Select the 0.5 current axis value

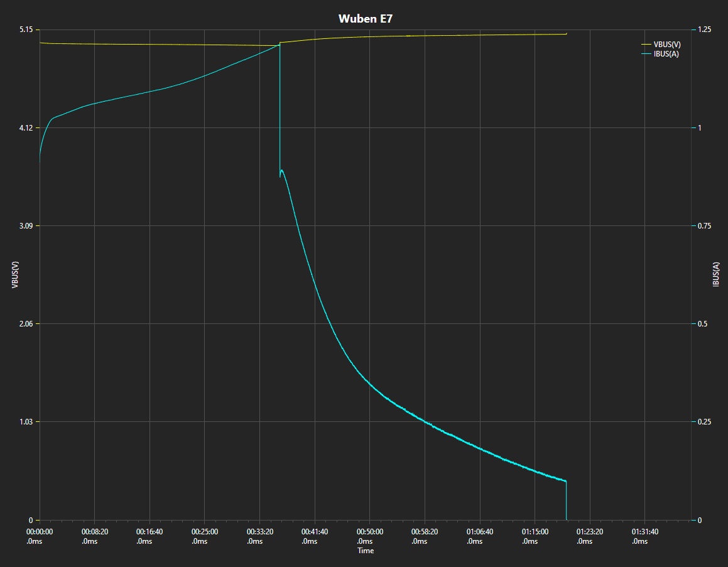702,323
